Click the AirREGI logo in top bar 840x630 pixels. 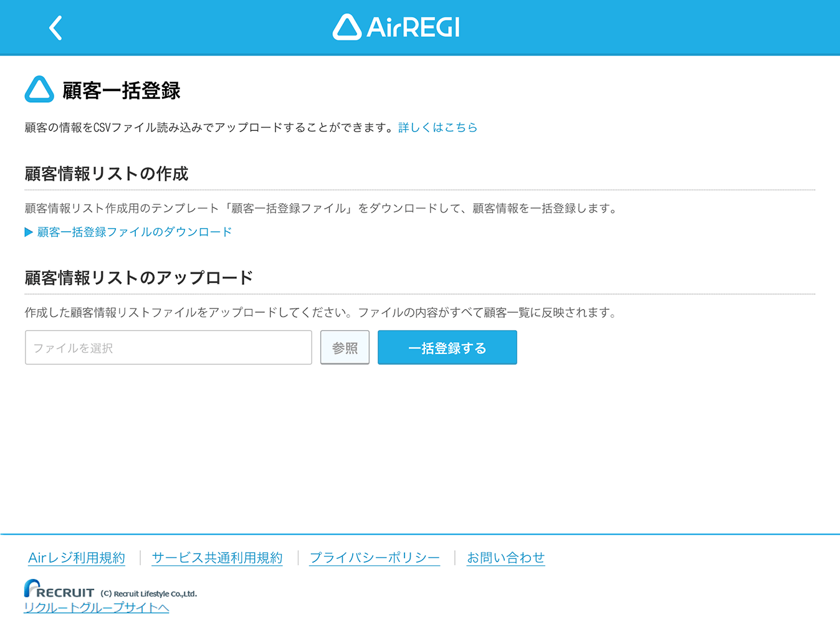point(396,27)
